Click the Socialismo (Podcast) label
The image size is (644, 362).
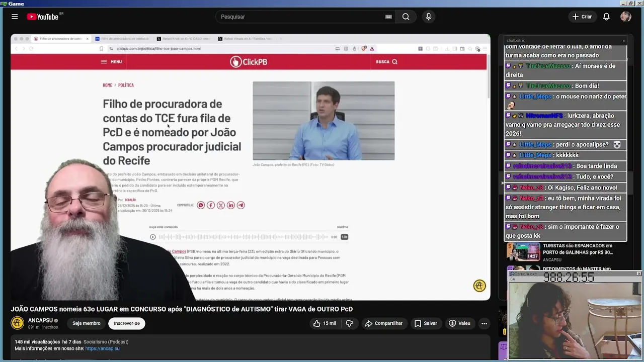[106, 342]
